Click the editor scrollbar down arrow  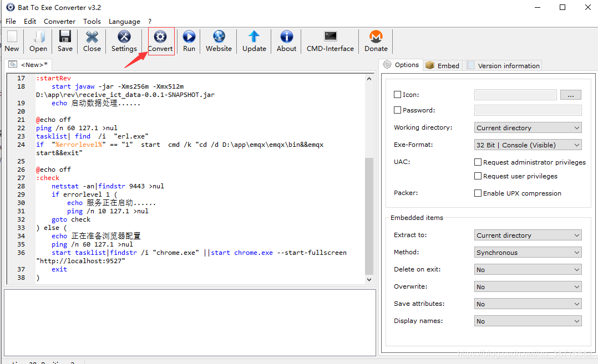click(369, 279)
